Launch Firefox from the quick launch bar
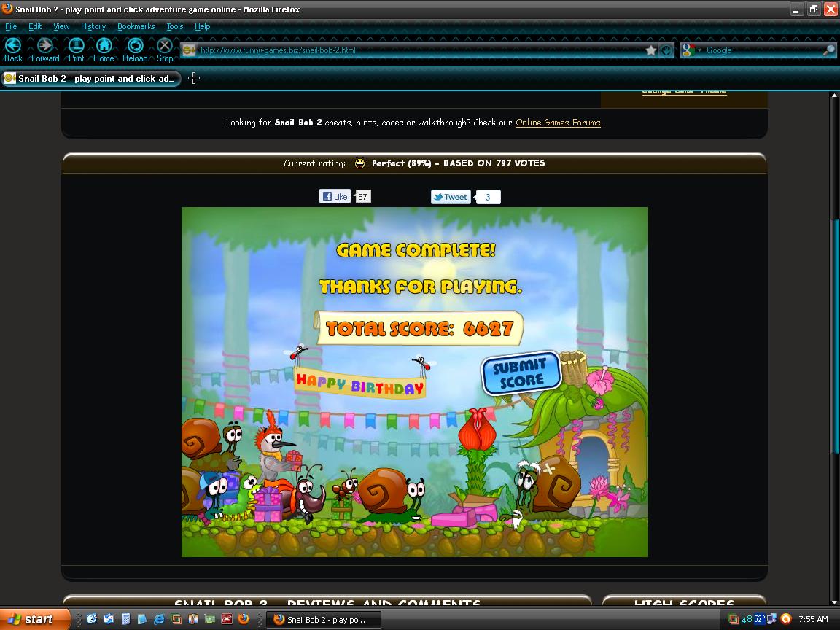The width and height of the screenshot is (840, 630). click(244, 619)
